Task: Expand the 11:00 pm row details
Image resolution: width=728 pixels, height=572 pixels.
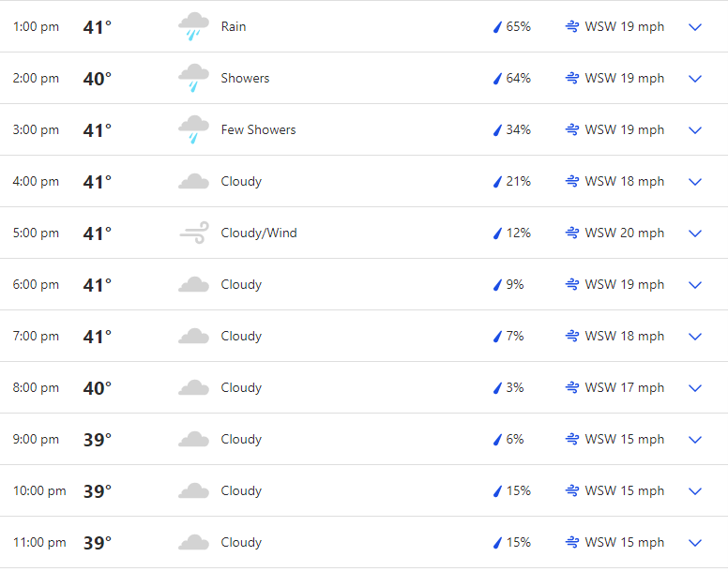Action: click(x=695, y=543)
